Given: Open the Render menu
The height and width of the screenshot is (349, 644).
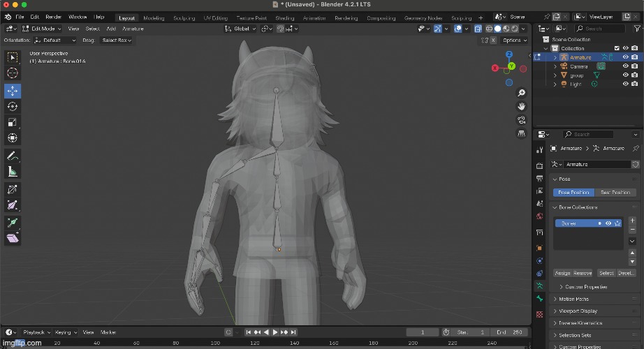Looking at the screenshot, I should pyautogui.click(x=54, y=17).
